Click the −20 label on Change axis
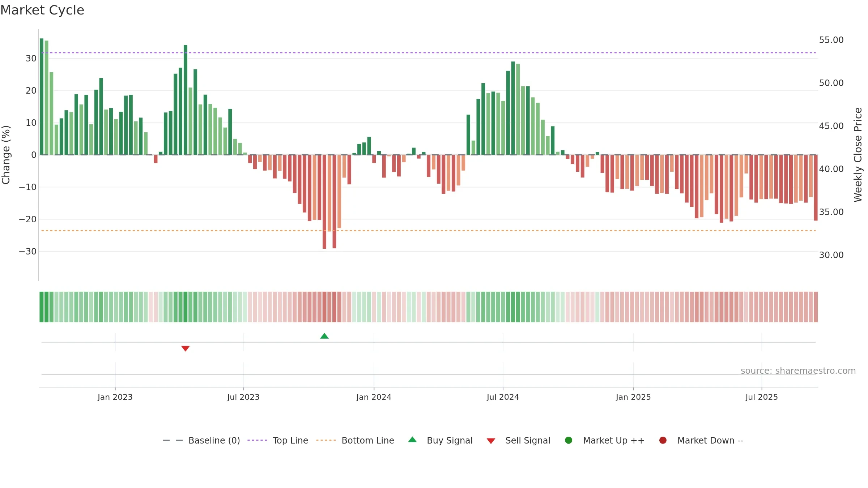 click(x=28, y=219)
